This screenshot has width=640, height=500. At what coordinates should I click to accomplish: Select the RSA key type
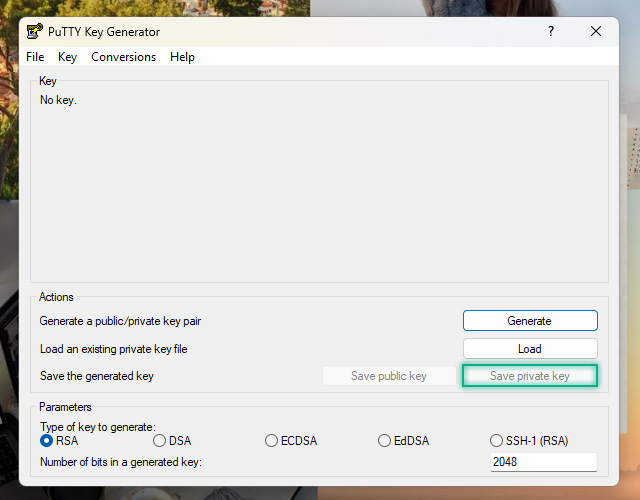point(59,441)
